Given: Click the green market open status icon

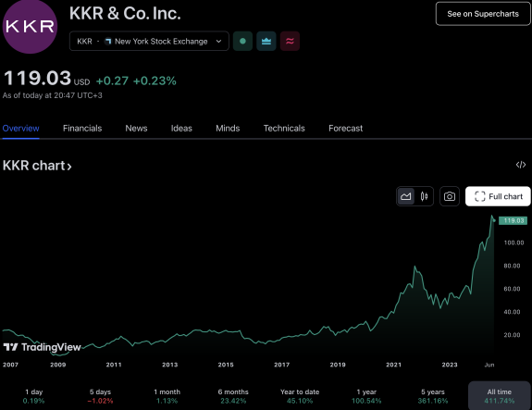Looking at the screenshot, I should point(242,41).
